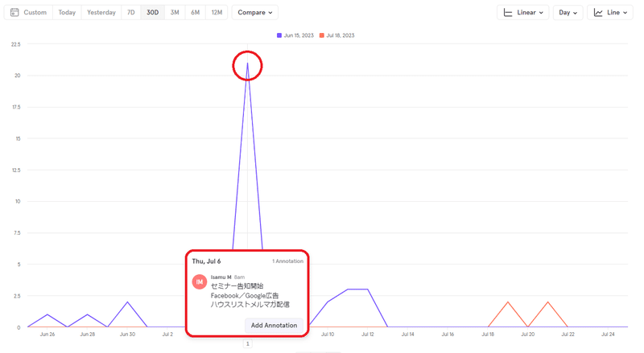
Task: Click the Jun 30 x-axis label
Action: point(127,335)
